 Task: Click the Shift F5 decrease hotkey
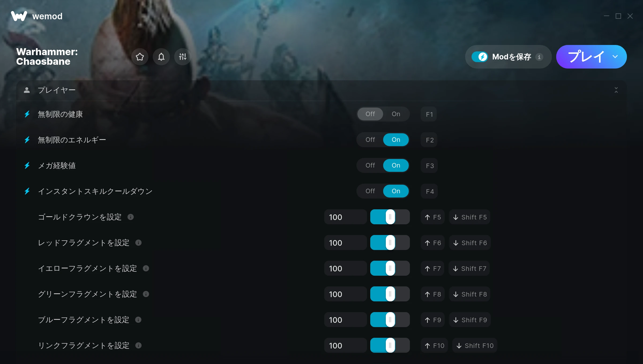(x=470, y=217)
